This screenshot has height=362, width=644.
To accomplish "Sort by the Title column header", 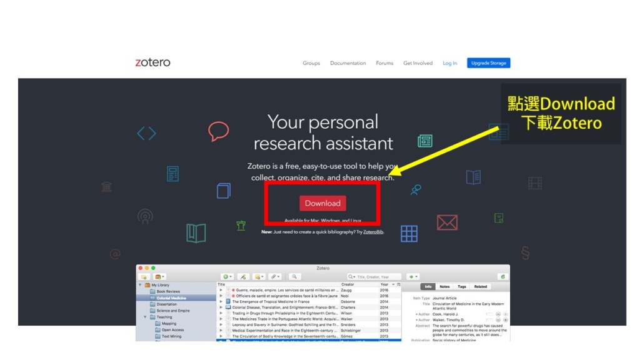I will [x=278, y=284].
